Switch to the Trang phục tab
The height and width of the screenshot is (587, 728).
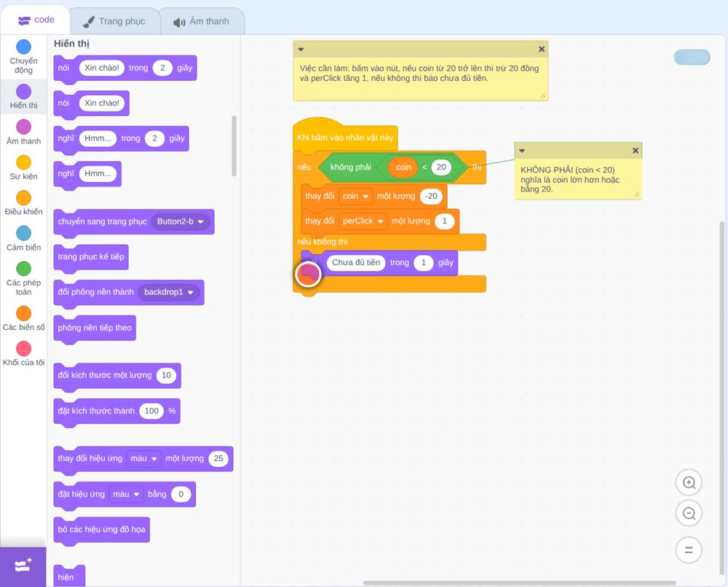(x=114, y=21)
